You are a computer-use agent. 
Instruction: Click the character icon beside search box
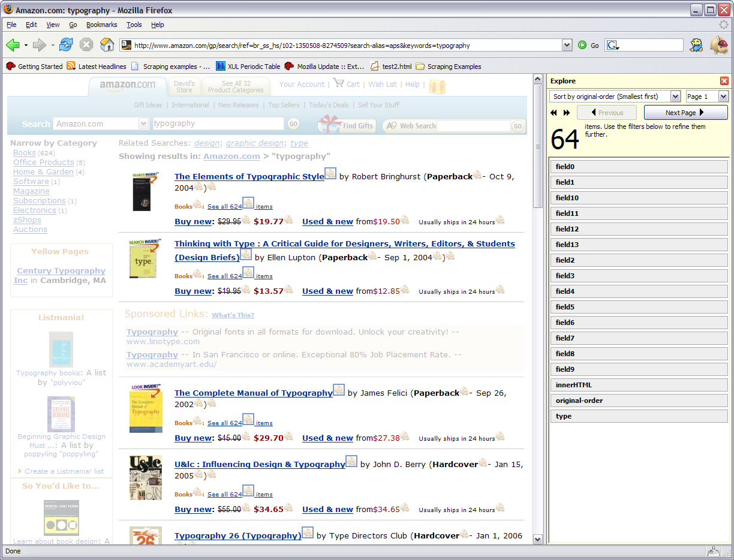(x=696, y=45)
